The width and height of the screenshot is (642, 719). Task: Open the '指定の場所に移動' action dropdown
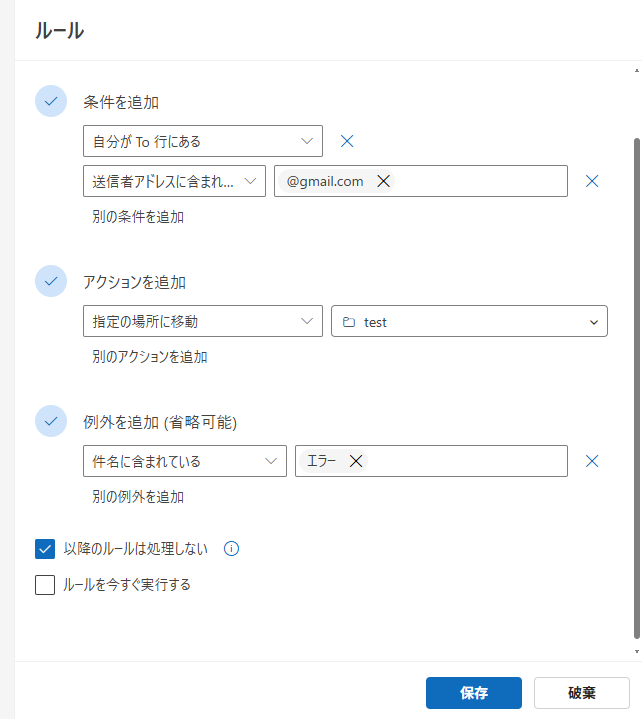(203, 321)
